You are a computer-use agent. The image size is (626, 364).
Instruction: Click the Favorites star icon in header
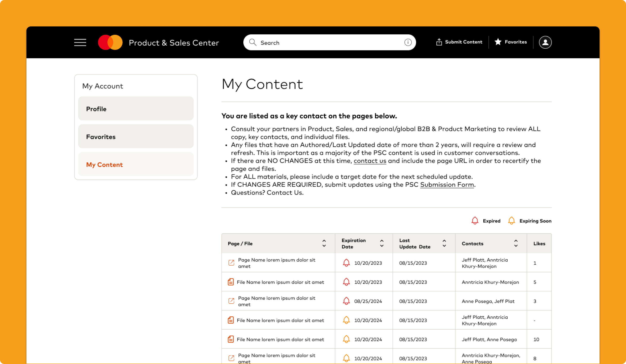498,42
